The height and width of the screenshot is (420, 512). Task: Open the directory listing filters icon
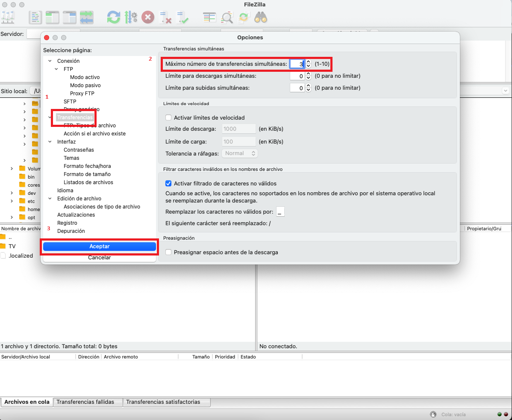[x=209, y=17]
